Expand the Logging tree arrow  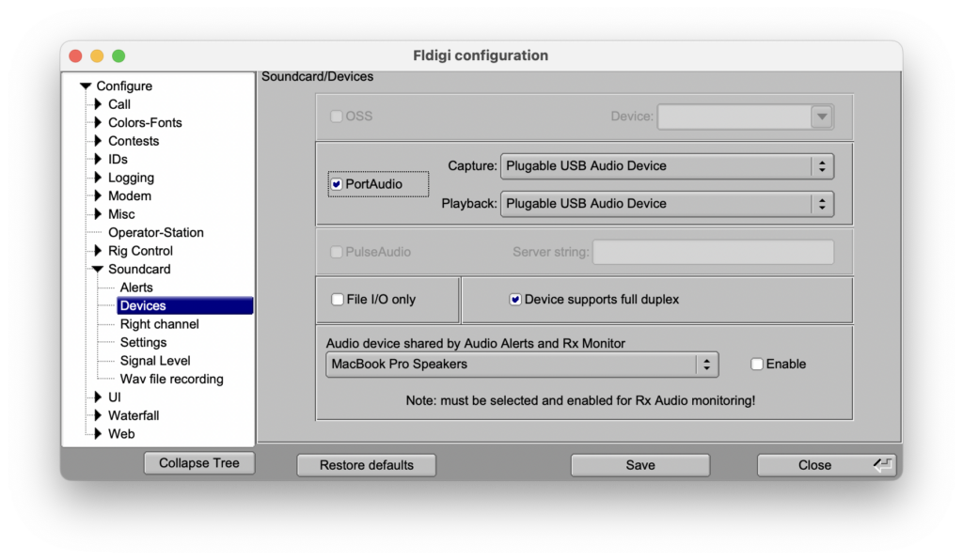tap(97, 178)
